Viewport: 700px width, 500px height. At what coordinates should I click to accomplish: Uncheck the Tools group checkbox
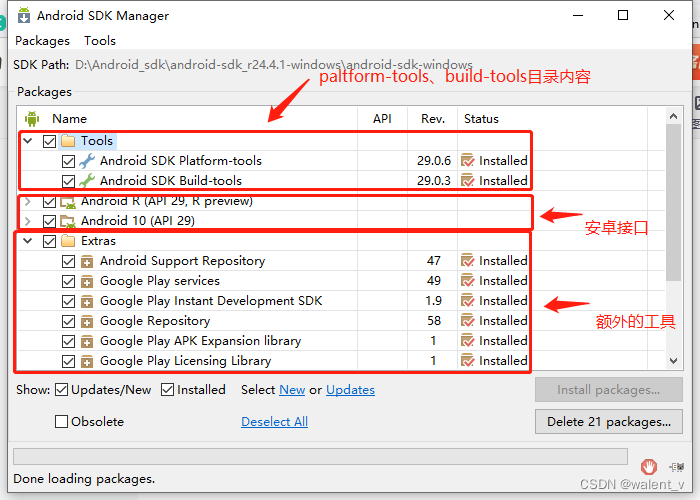49,141
